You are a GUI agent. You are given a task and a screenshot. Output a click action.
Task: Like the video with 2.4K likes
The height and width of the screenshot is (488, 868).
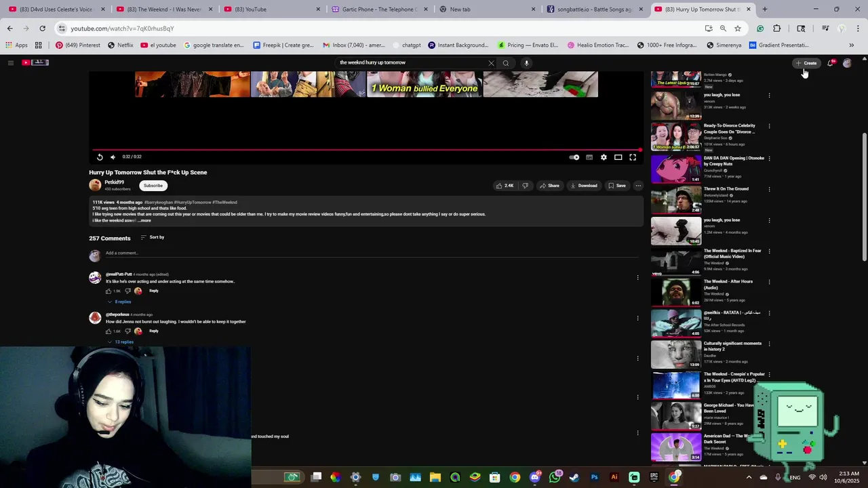[x=505, y=186]
